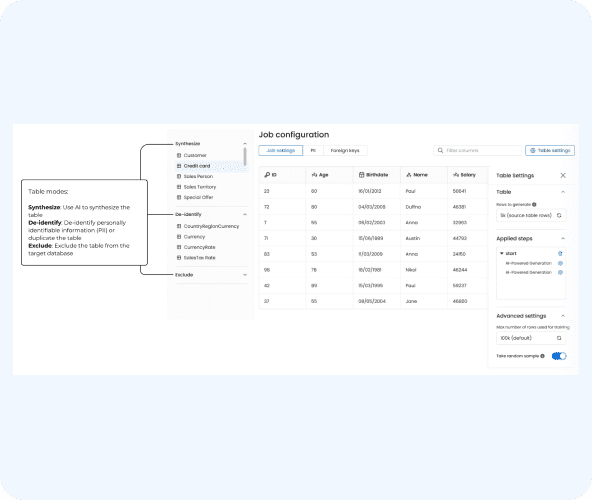
Task: Click the Table settings button
Action: click(x=550, y=150)
